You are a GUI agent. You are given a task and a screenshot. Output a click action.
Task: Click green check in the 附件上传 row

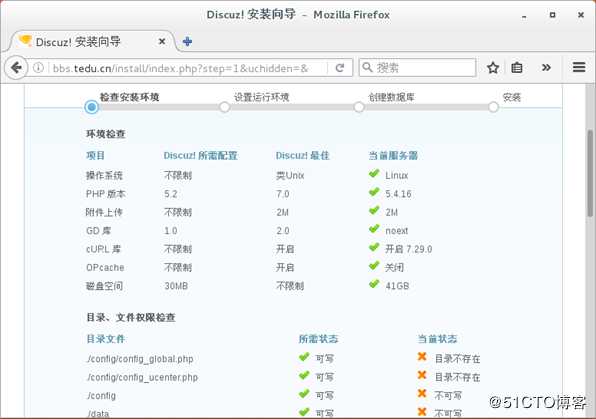(x=374, y=210)
